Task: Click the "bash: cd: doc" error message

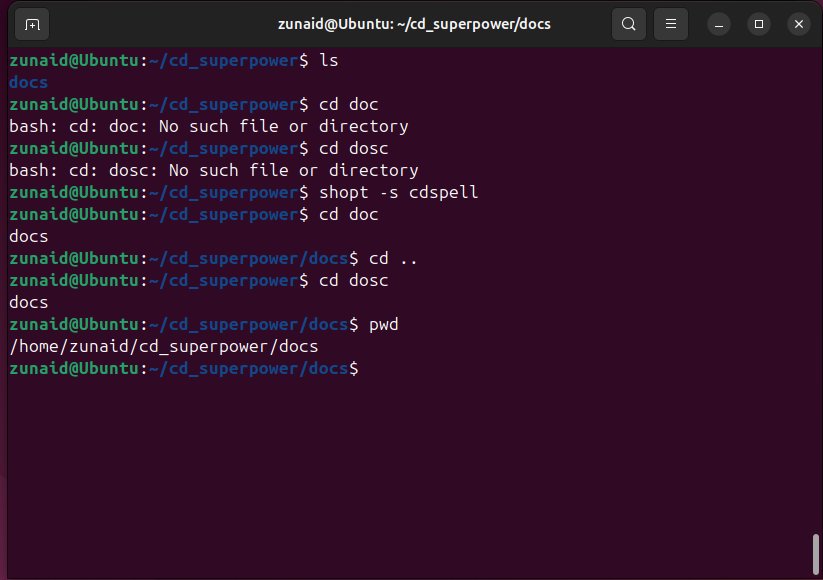Action: tap(208, 127)
